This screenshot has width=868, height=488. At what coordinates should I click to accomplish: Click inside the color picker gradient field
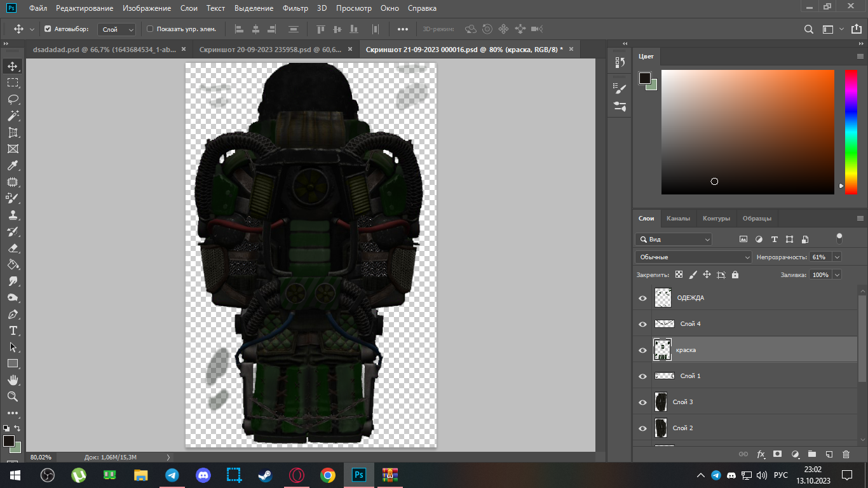coord(747,132)
